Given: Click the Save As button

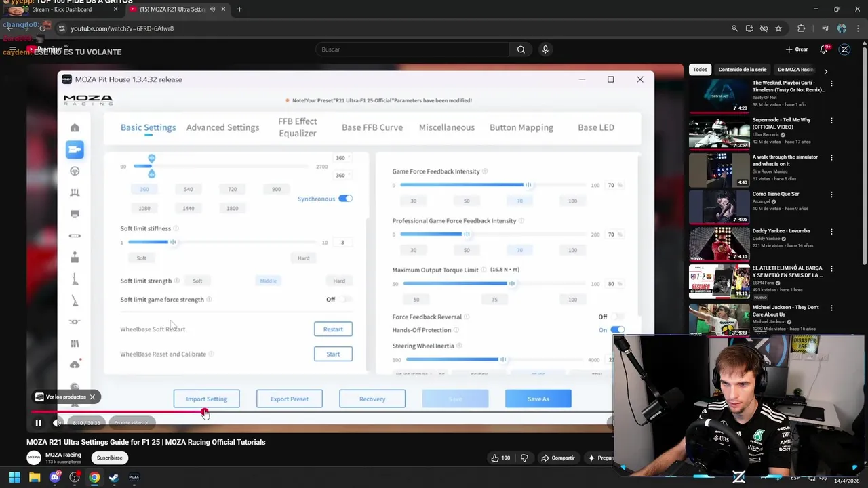Looking at the screenshot, I should 538,399.
